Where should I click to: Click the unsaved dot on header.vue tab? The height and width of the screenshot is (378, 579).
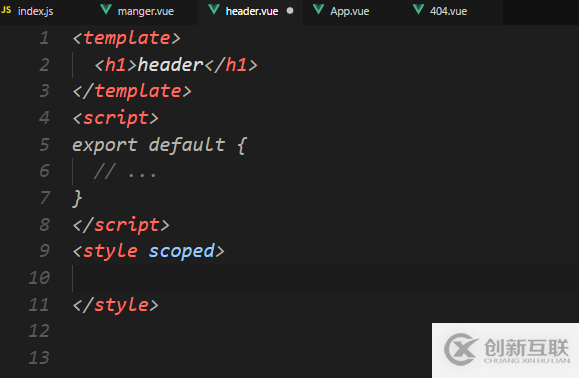tap(290, 11)
